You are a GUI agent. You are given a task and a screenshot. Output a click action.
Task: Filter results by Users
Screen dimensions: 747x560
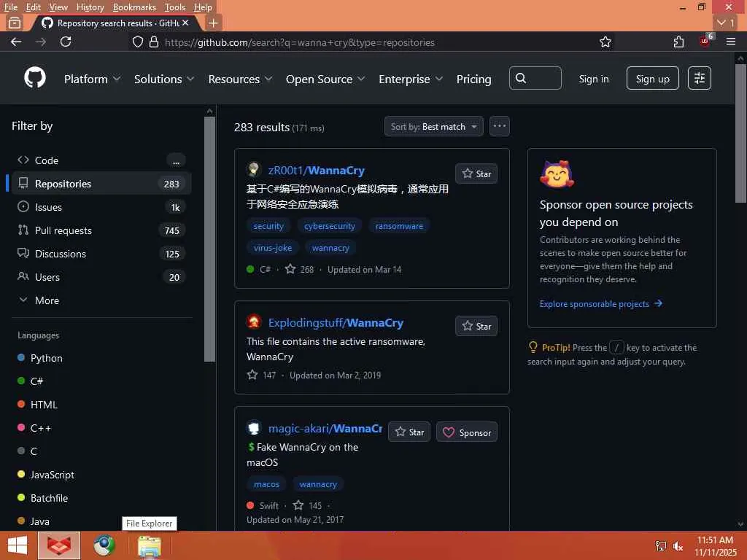(101, 277)
